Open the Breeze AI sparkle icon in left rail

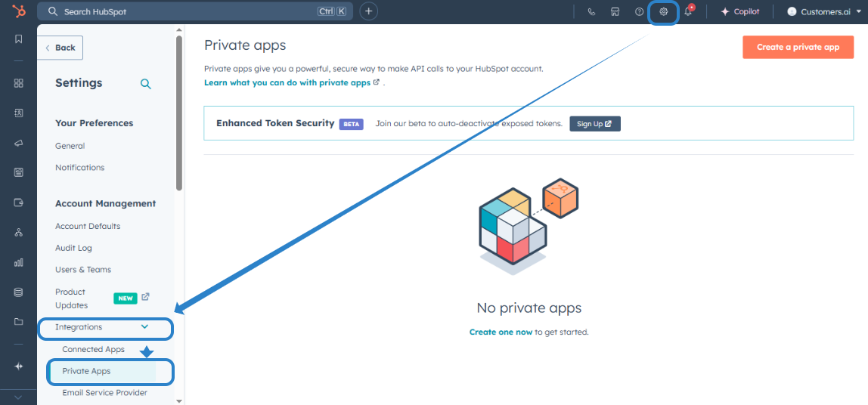[x=18, y=366]
